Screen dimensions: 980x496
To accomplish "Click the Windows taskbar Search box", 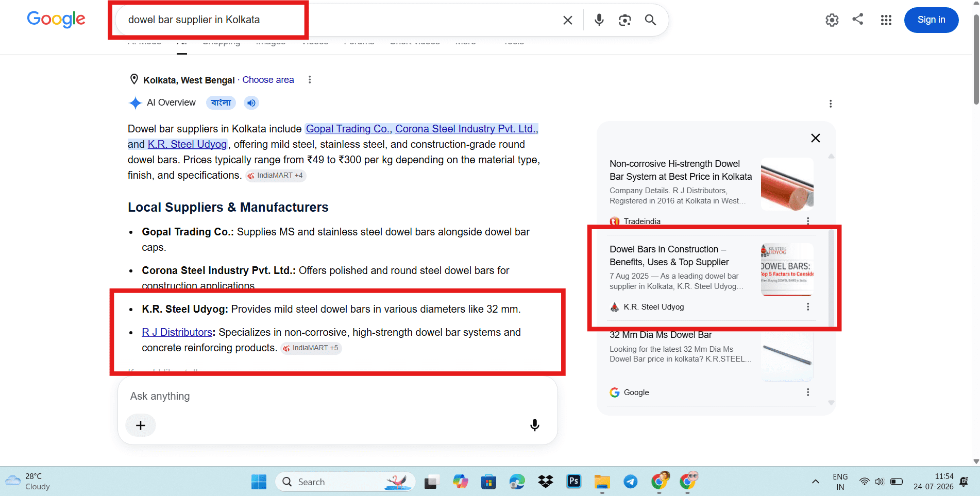I will tap(345, 482).
